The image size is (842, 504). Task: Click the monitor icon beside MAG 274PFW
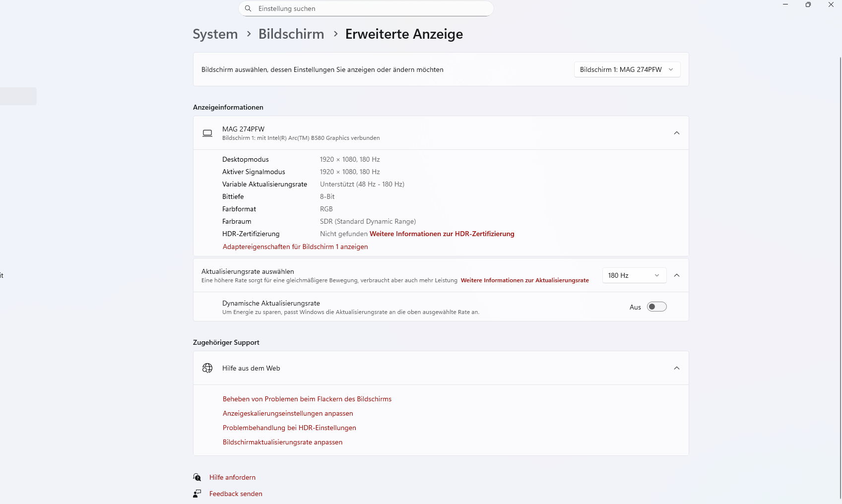coord(207,133)
